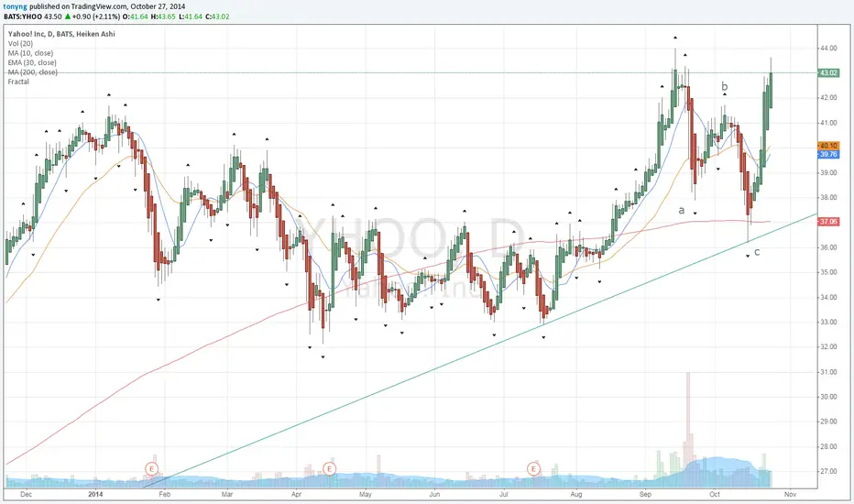Image resolution: width=854 pixels, height=504 pixels.
Task: Click the 'Dec' date axis label
Action: point(27,495)
